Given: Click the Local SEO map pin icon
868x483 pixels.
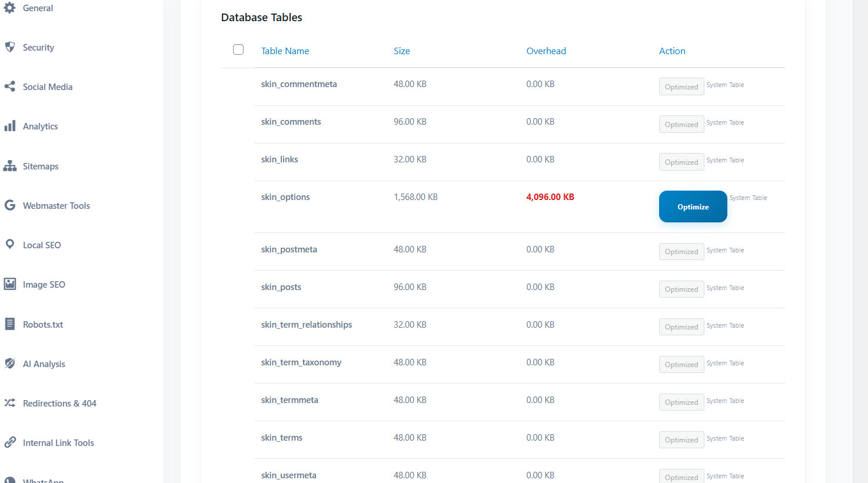Looking at the screenshot, I should pos(9,245).
